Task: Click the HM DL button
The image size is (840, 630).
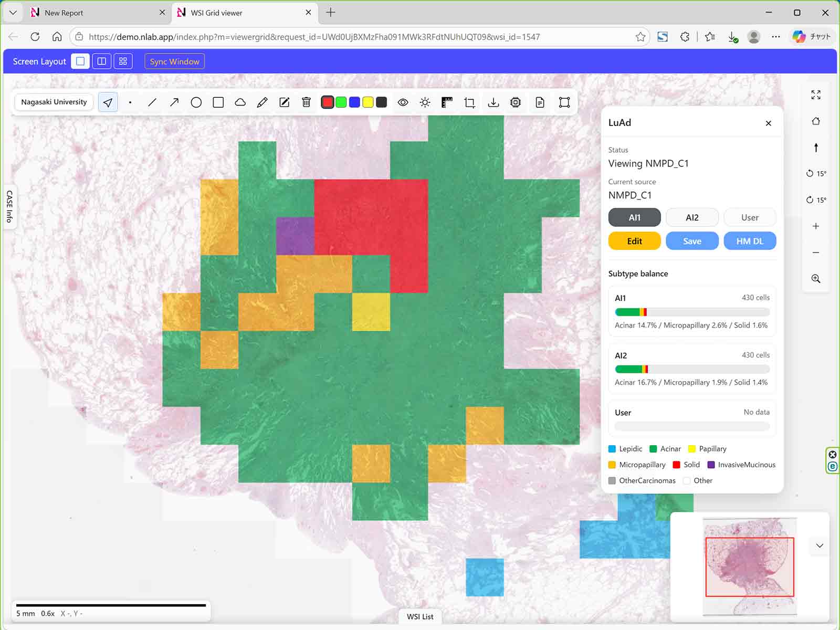Action: [750, 241]
